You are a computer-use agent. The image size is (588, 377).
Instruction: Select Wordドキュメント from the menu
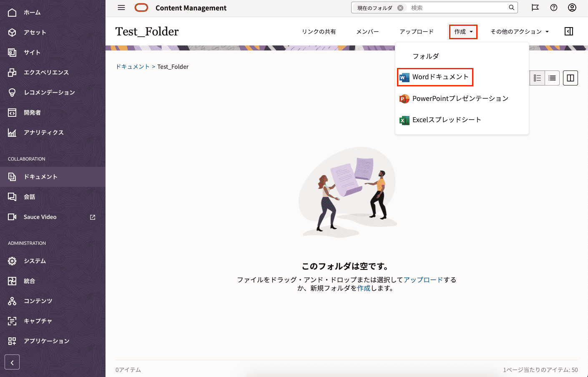click(x=440, y=77)
